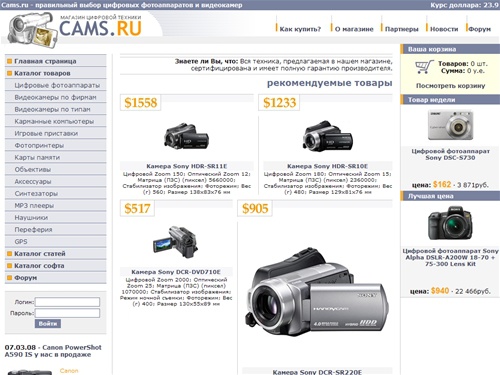Click the shopping cart icon in Ваша корзина
The width and height of the screenshot is (500, 375).
[424, 67]
